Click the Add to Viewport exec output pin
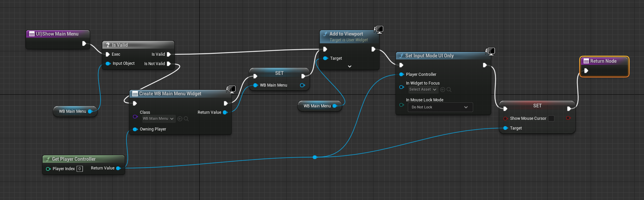 click(373, 49)
